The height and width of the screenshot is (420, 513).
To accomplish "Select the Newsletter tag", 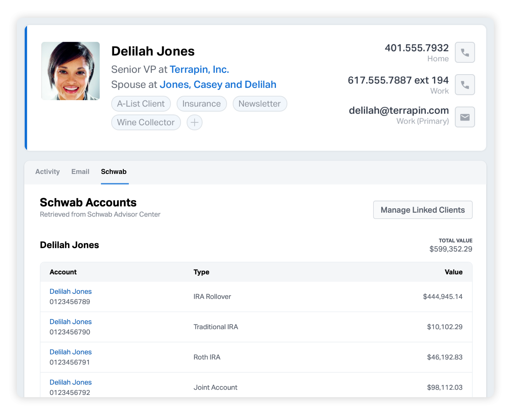I will 259,104.
